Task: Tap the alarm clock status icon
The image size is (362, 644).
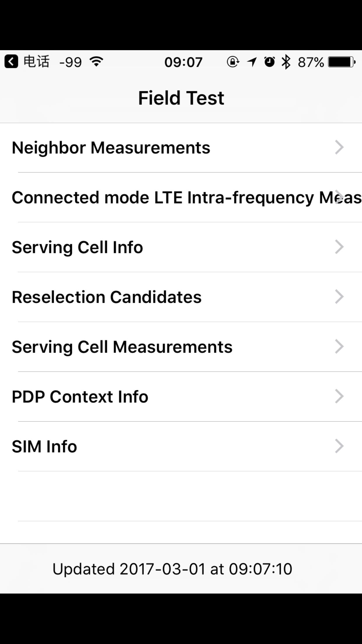Action: tap(270, 62)
